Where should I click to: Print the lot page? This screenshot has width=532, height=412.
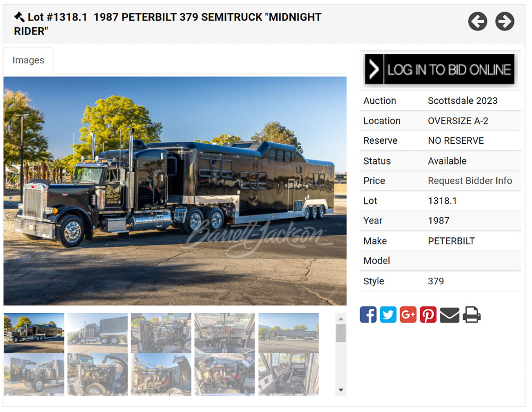pos(472,315)
